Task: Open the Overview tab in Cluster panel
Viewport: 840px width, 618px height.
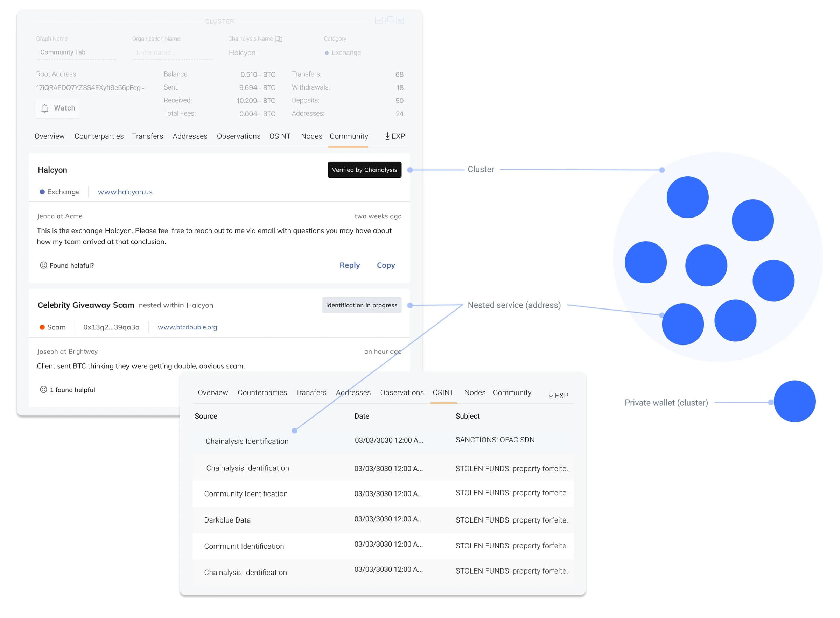Action: tap(50, 136)
